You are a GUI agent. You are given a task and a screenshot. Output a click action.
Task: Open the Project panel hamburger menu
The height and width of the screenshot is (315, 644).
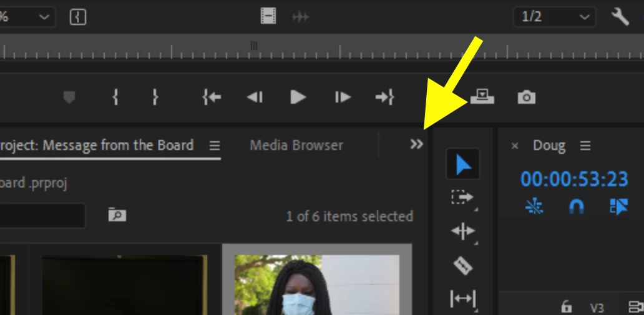click(x=215, y=146)
